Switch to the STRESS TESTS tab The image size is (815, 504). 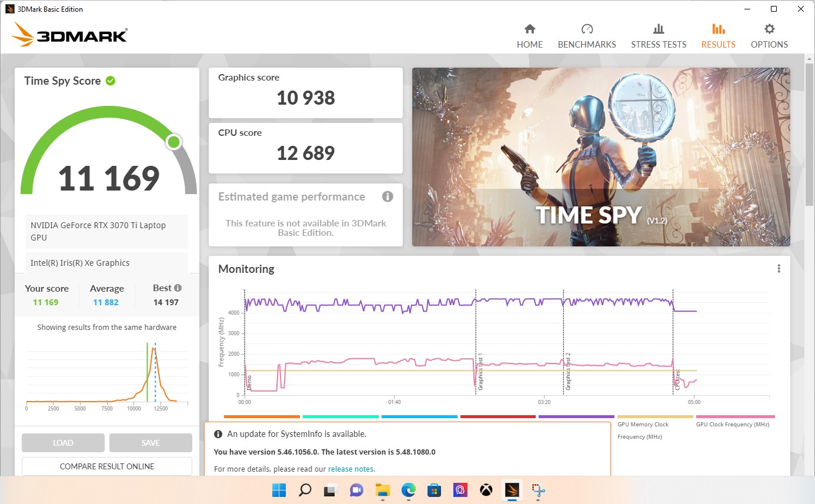pos(659,36)
